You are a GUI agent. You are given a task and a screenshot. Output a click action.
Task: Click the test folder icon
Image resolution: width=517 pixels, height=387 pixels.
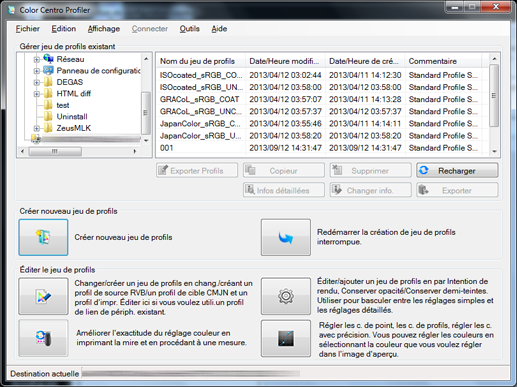point(48,105)
